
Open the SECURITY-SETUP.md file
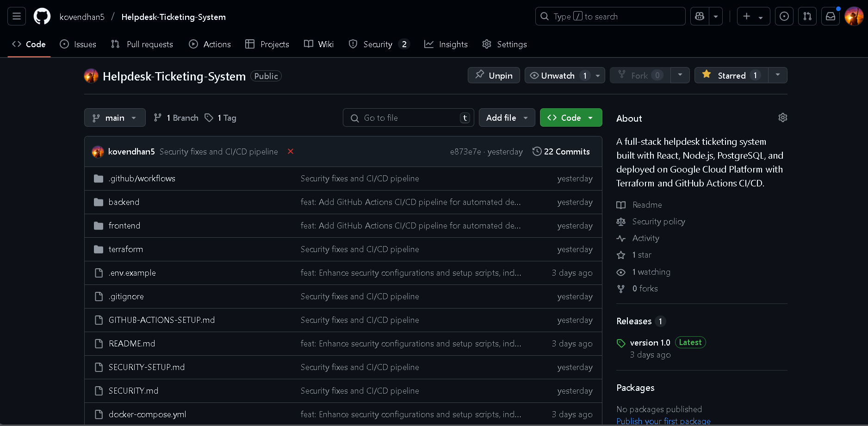[x=147, y=367]
